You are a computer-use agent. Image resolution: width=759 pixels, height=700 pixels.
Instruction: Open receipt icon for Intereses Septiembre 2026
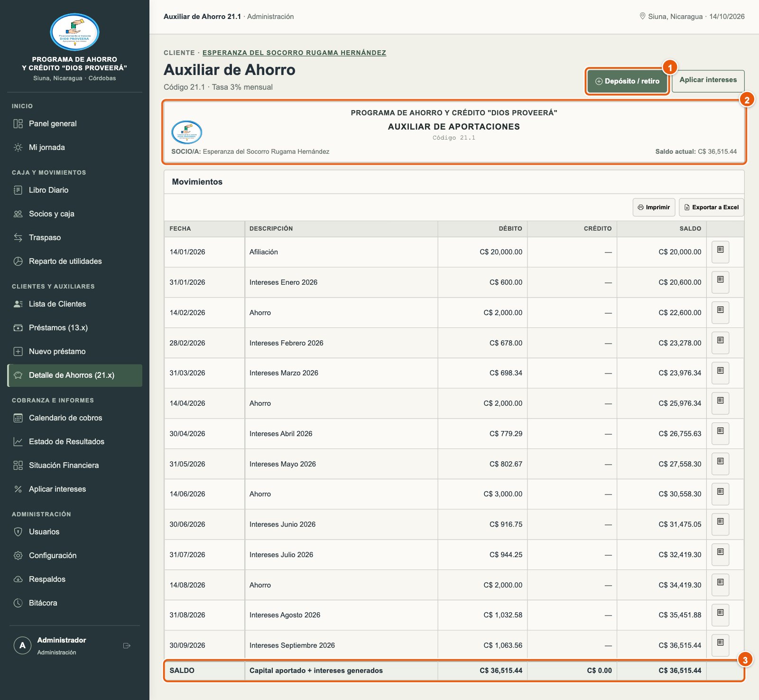[720, 644]
